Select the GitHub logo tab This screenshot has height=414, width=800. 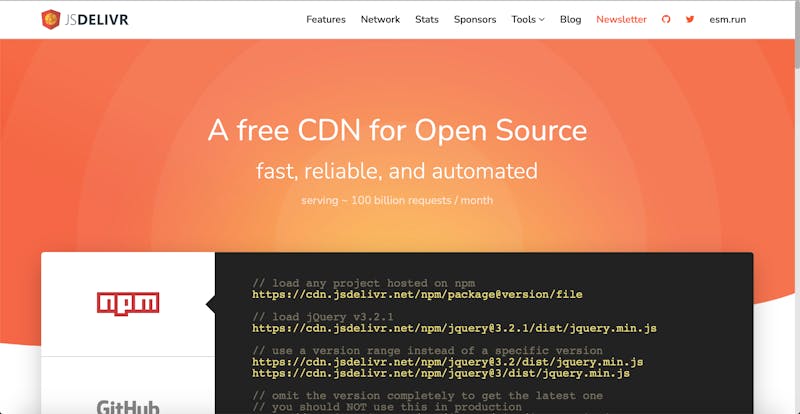[128, 407]
